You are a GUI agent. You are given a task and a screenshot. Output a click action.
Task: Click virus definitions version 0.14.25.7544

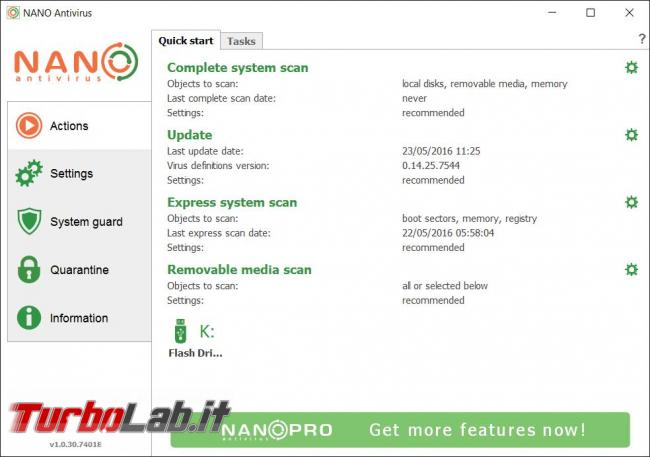[x=431, y=165]
